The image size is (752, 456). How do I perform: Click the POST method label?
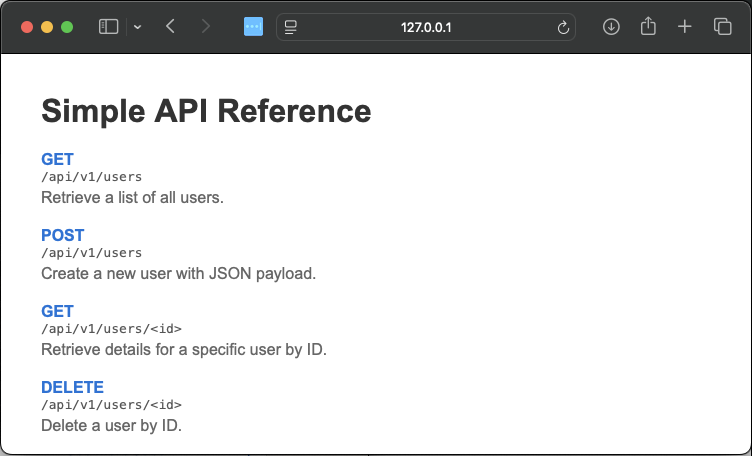[x=63, y=235]
